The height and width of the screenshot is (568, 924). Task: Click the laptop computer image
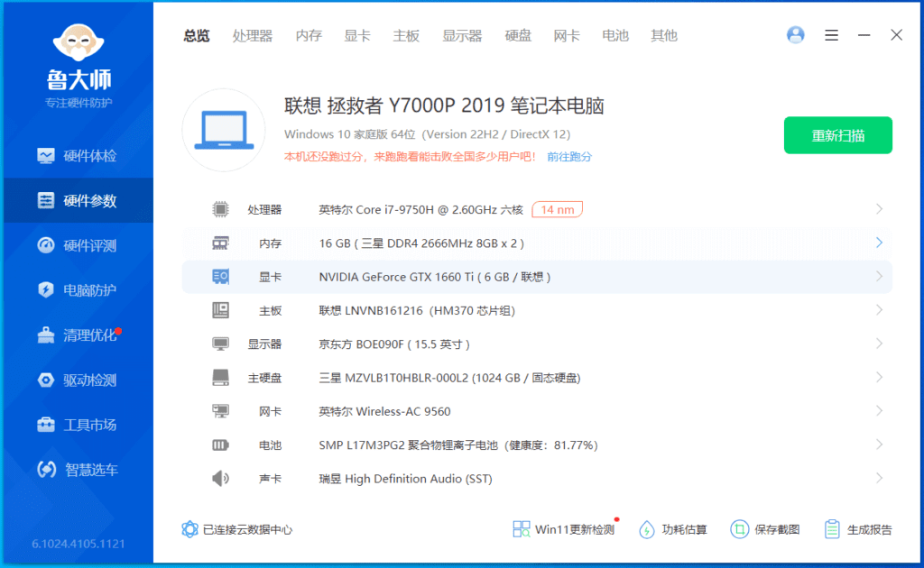[x=224, y=130]
